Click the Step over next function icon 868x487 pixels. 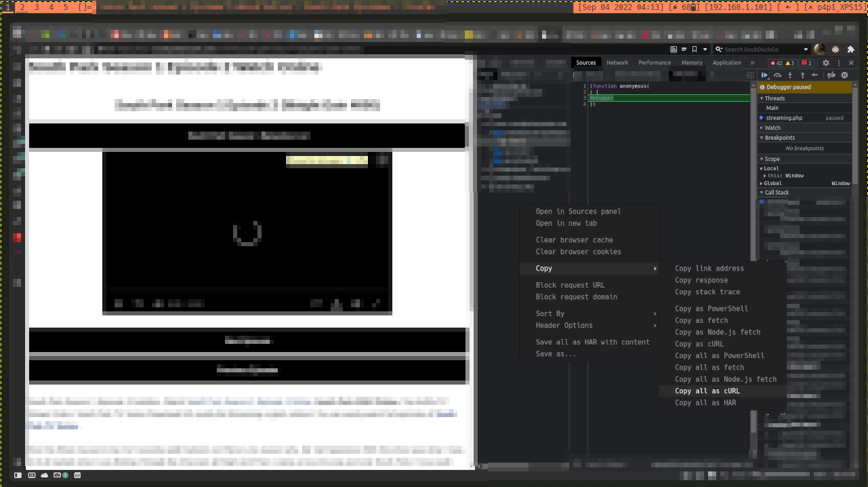tap(777, 75)
